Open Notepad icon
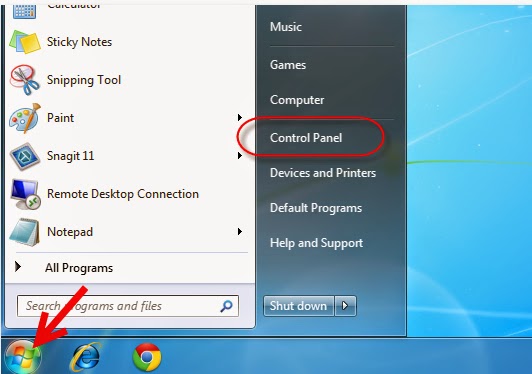The height and width of the screenshot is (374, 532). coord(24,232)
